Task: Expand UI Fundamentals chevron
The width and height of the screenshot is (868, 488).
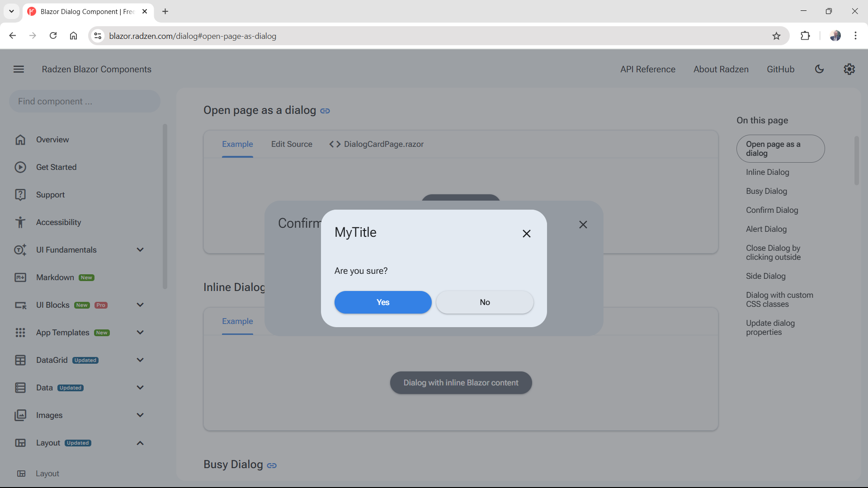Action: pyautogui.click(x=140, y=250)
